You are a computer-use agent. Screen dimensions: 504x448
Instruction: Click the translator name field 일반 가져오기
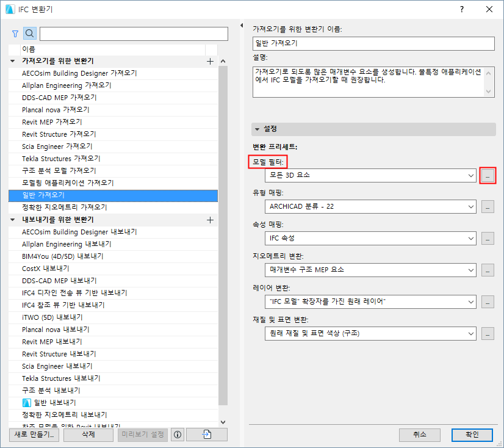point(373,43)
